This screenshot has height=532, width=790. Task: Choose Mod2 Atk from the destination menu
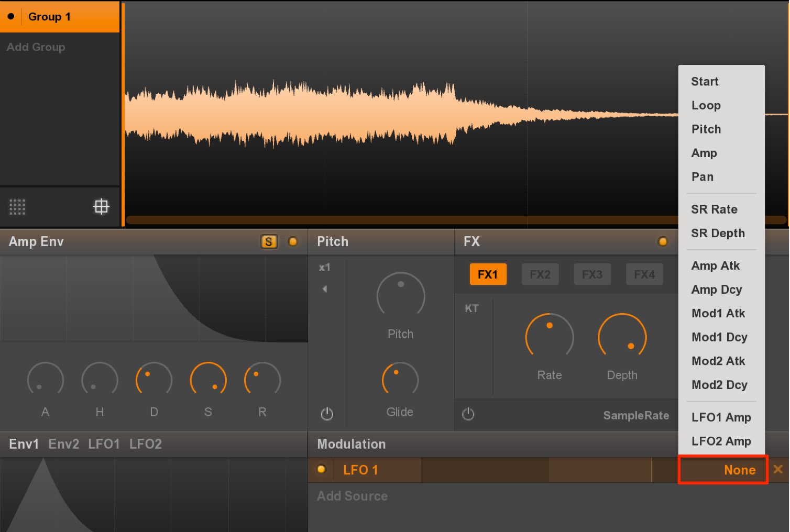click(721, 361)
